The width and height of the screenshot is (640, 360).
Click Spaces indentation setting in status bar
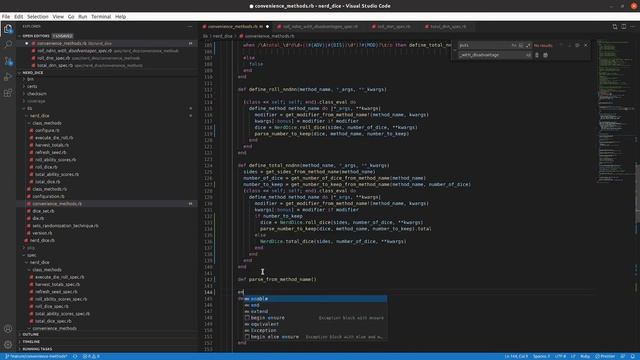(x=541, y=356)
